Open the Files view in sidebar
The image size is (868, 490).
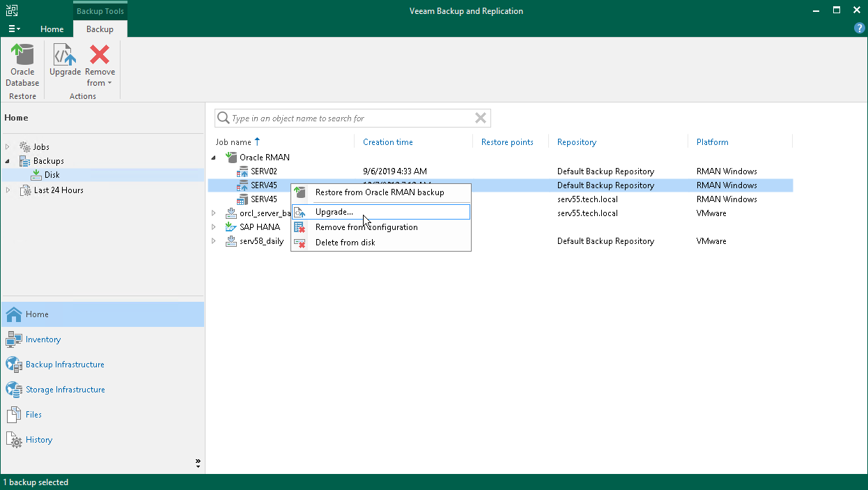[x=33, y=415]
